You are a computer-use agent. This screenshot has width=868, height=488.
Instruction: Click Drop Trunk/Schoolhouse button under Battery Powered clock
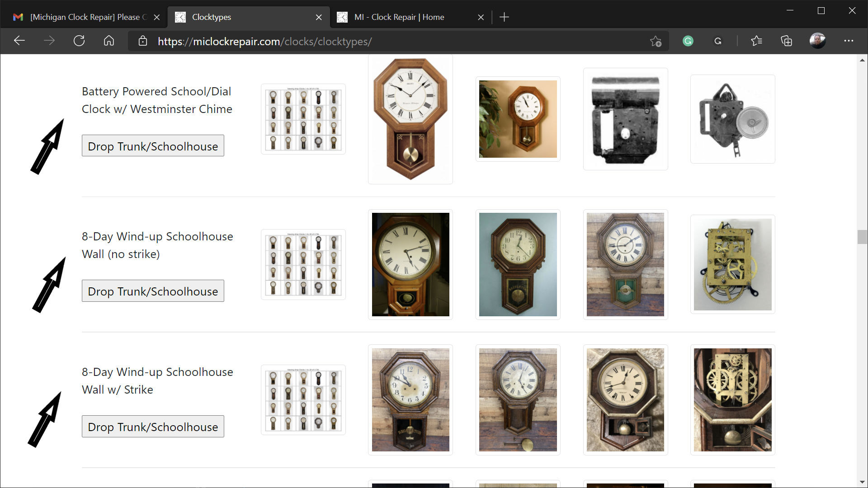(x=153, y=146)
